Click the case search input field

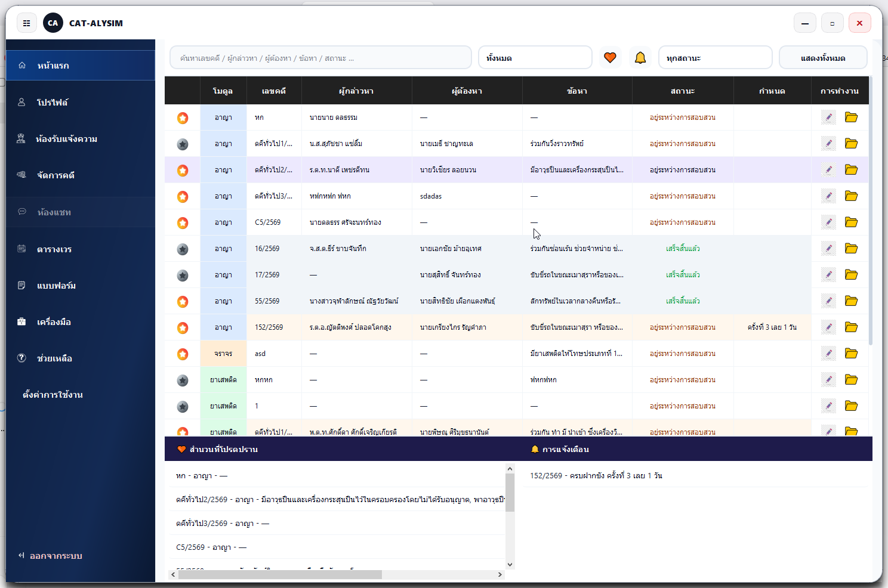[x=320, y=58]
